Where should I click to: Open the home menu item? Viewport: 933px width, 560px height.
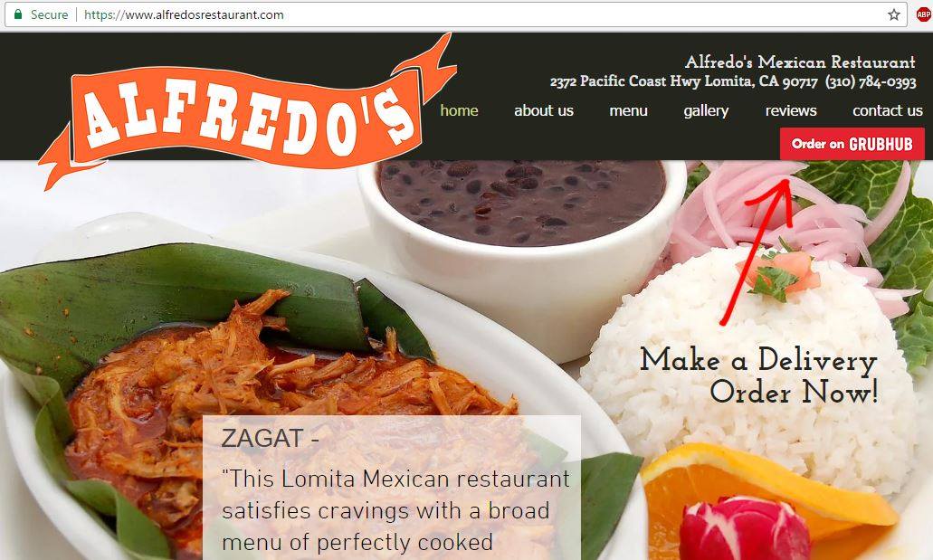(x=459, y=110)
